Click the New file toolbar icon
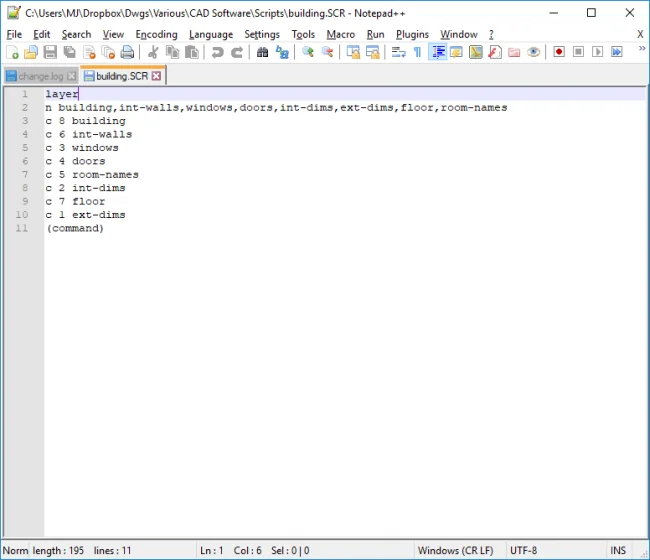Image resolution: width=650 pixels, height=560 pixels. tap(12, 52)
